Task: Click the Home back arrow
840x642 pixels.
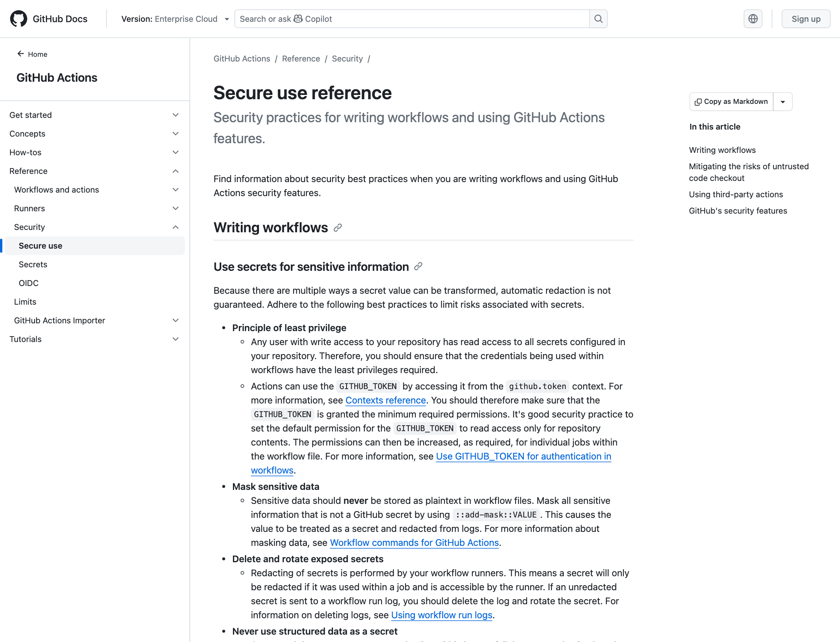Action: [21, 54]
